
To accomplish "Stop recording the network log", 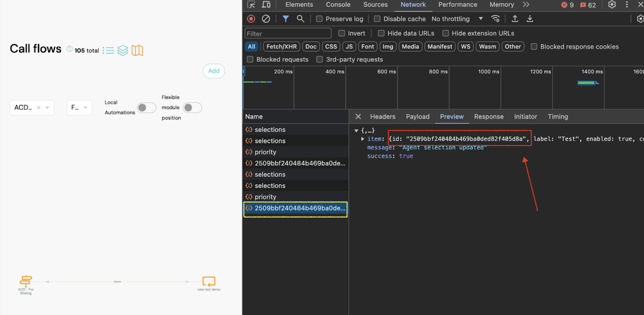I will [x=251, y=19].
